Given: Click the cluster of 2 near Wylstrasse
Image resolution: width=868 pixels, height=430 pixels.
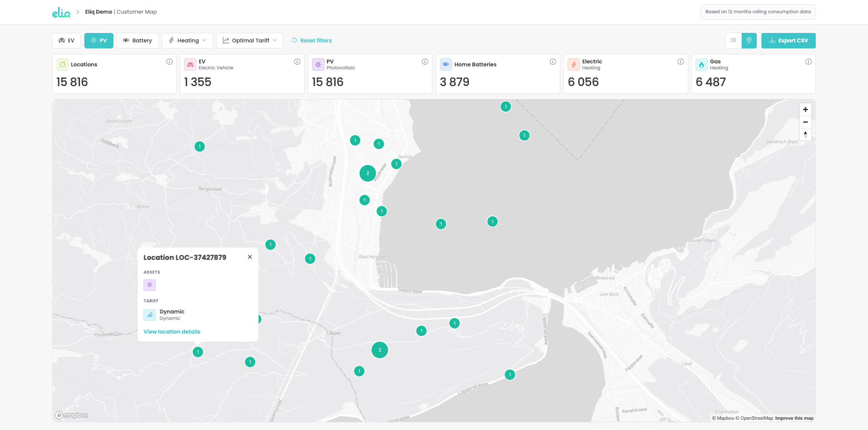Looking at the screenshot, I should pyautogui.click(x=368, y=173).
